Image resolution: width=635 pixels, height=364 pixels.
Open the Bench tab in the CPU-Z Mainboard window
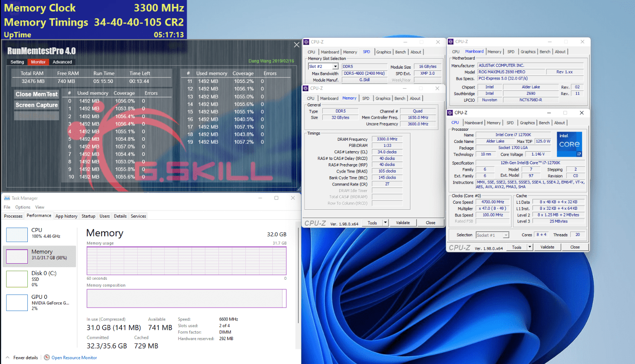coord(545,52)
